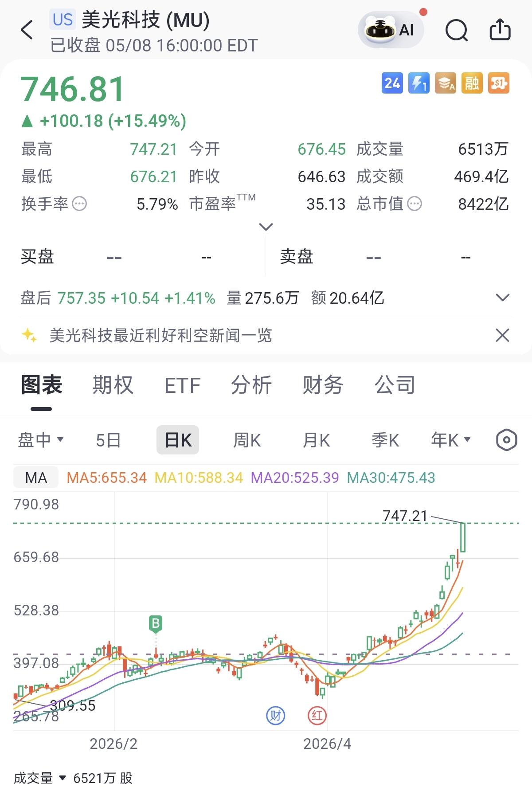Tap the latest candlestick at 747.21
The height and width of the screenshot is (787, 532).
(463, 537)
